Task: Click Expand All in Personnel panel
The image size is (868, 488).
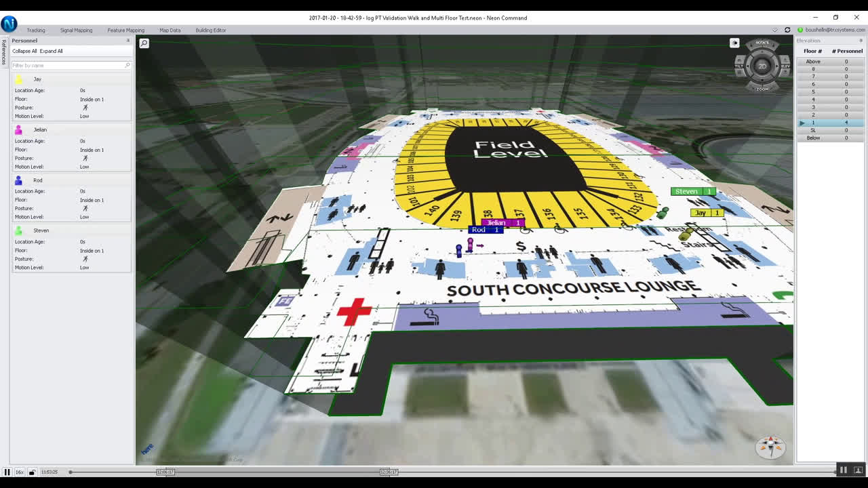Action: [x=51, y=51]
